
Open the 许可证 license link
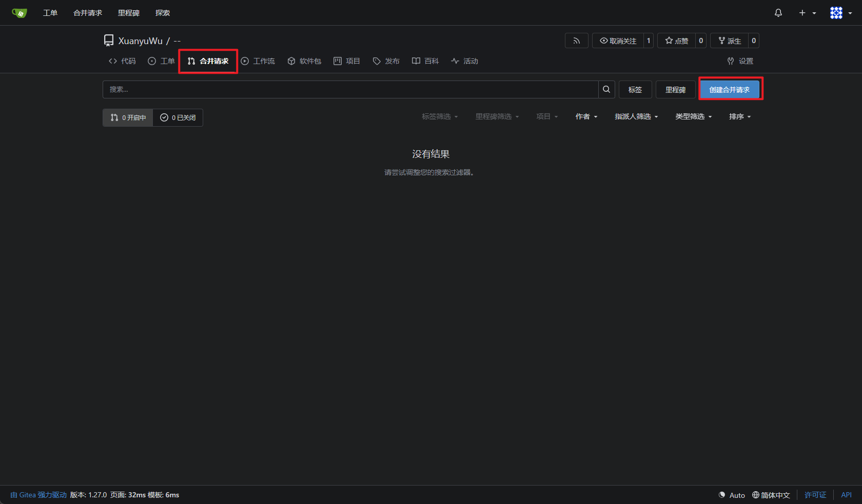tap(815, 495)
